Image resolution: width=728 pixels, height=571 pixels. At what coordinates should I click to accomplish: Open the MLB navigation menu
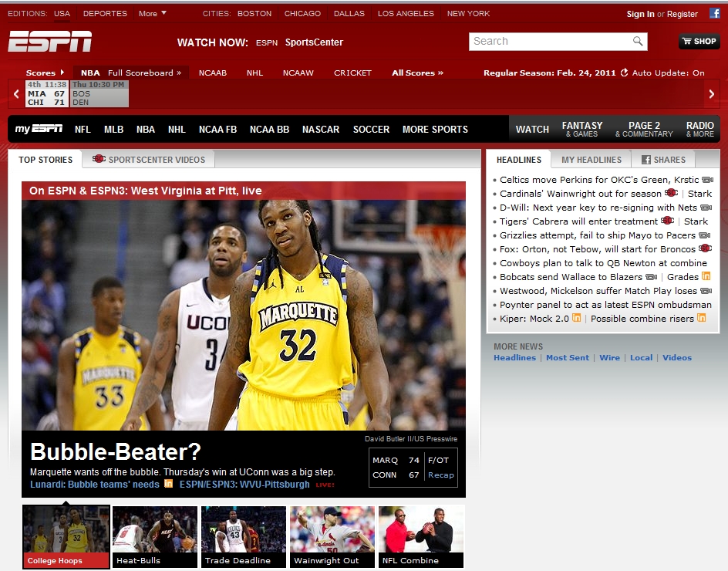point(114,129)
